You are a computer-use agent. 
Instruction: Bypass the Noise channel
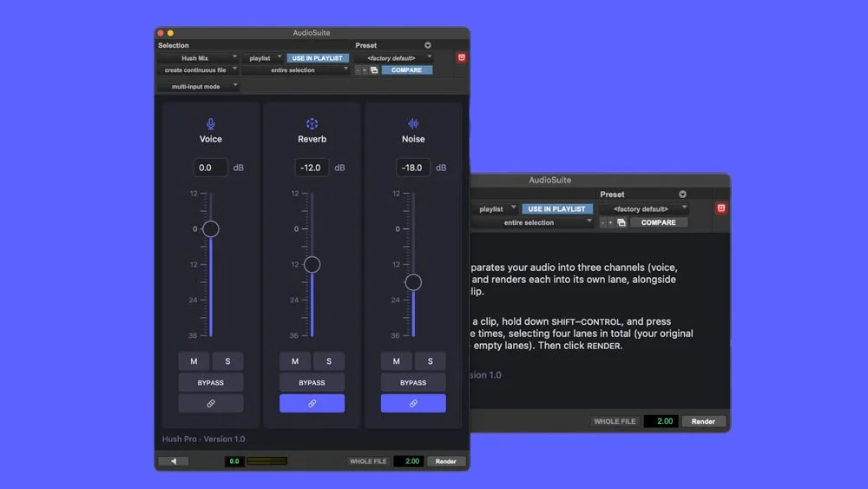point(413,383)
